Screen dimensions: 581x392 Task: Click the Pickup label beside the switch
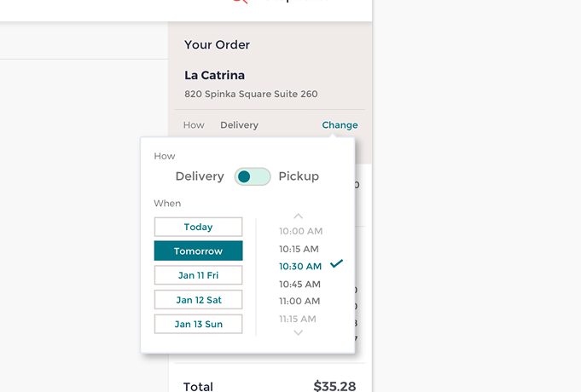click(299, 176)
